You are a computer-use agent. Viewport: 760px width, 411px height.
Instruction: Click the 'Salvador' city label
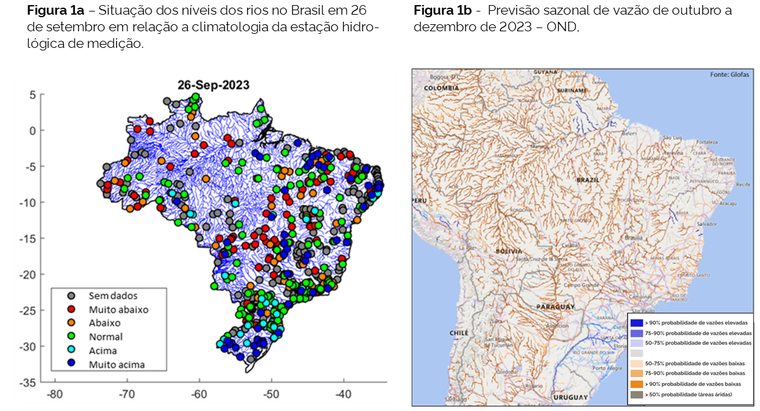point(707,224)
